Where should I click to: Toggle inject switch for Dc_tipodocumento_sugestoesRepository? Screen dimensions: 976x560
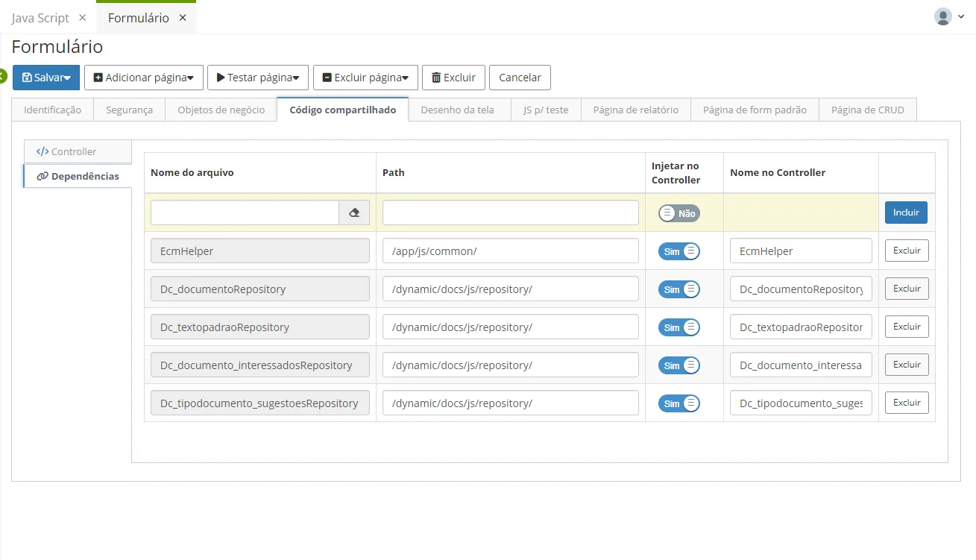(679, 403)
